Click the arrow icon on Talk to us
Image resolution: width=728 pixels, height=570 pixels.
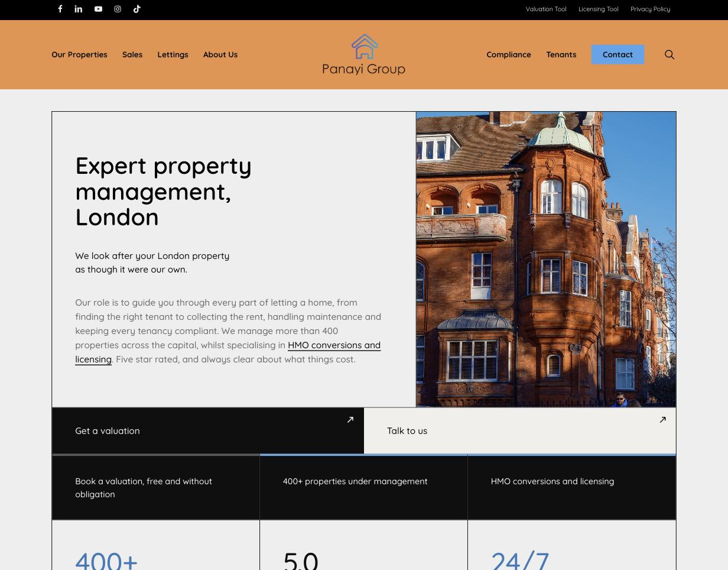coord(662,420)
